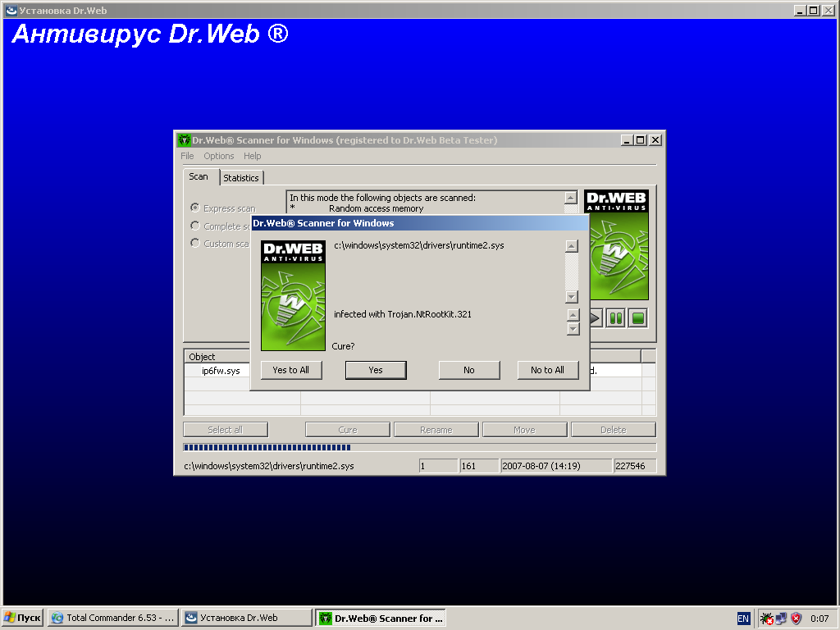Click the red security shield tray icon
This screenshot has height=630, width=840.
pyautogui.click(x=796, y=619)
